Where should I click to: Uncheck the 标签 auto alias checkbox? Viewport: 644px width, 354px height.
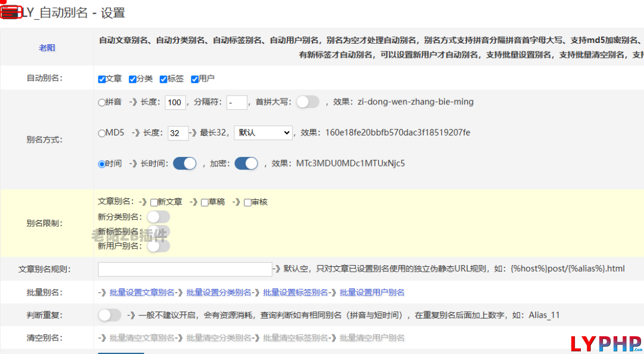point(163,79)
